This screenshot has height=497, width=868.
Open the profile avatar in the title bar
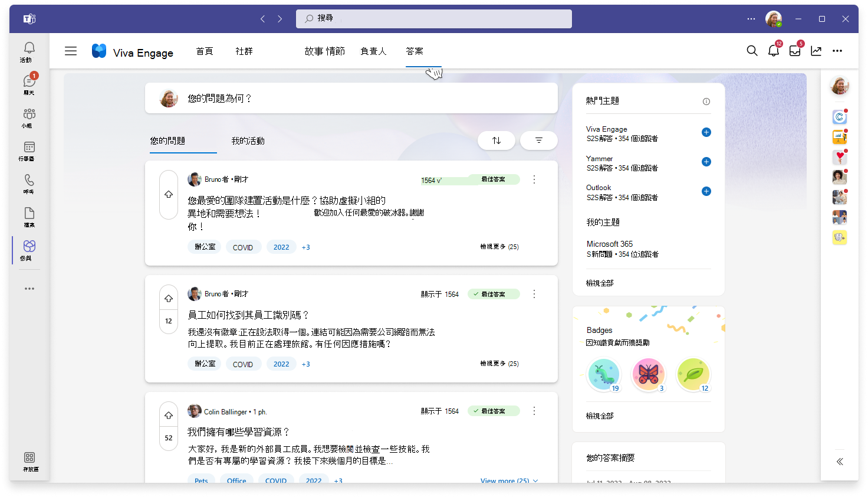(774, 19)
